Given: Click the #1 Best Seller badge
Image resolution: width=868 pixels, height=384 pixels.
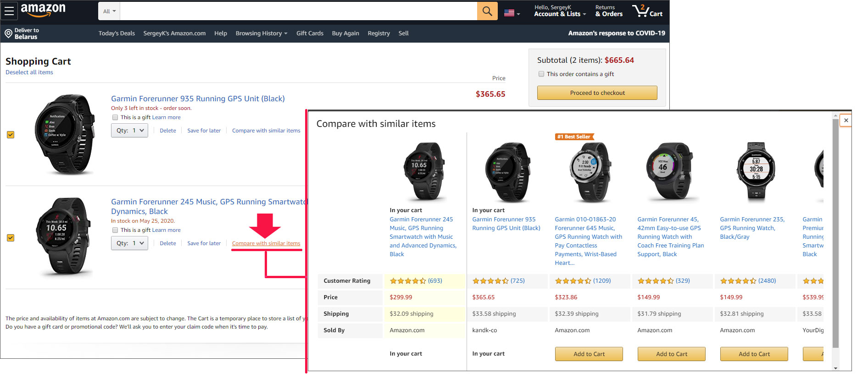Looking at the screenshot, I should pyautogui.click(x=574, y=137).
